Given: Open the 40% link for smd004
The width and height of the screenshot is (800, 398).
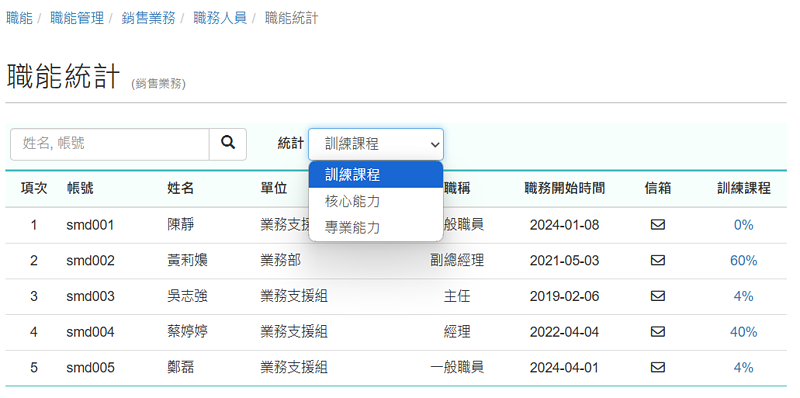Looking at the screenshot, I should coord(743,332).
